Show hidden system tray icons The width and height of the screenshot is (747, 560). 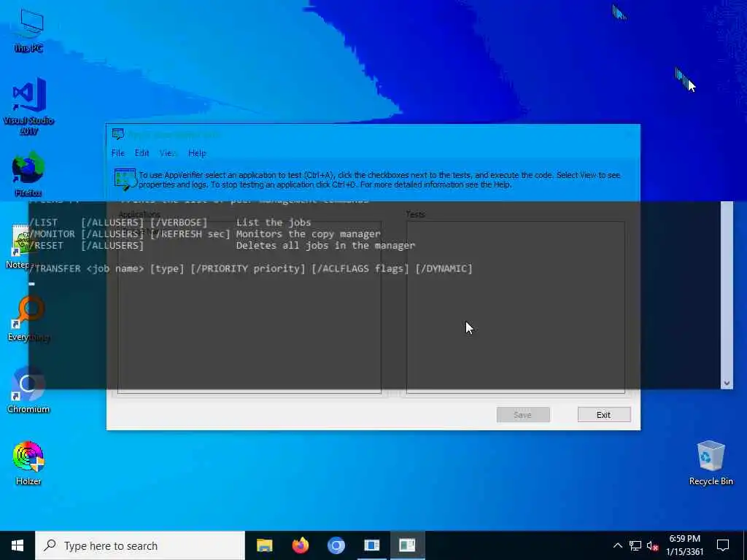tap(617, 545)
